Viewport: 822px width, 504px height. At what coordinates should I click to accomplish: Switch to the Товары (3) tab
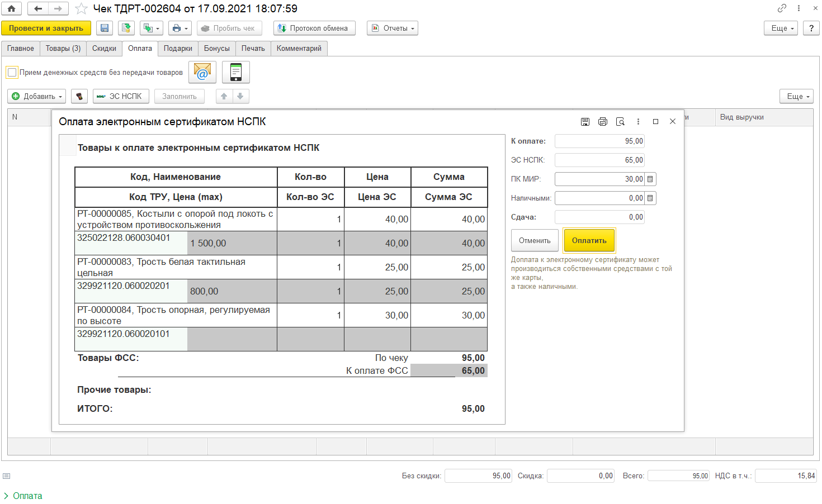pos(63,49)
